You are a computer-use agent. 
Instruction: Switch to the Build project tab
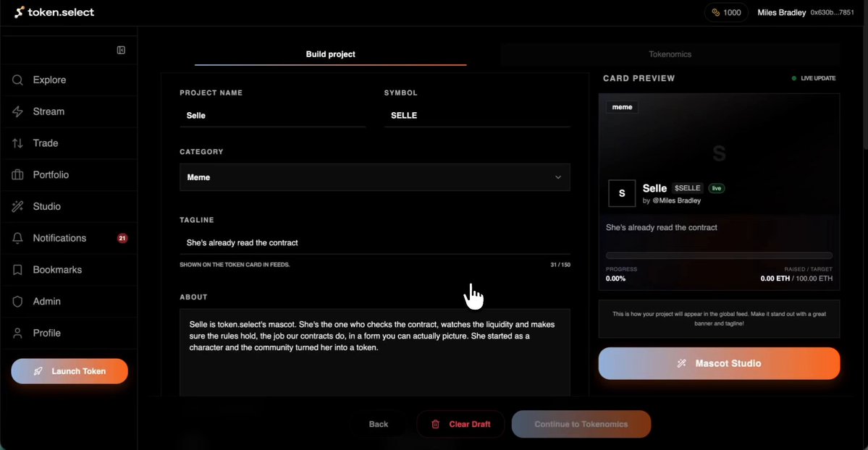[x=331, y=54]
